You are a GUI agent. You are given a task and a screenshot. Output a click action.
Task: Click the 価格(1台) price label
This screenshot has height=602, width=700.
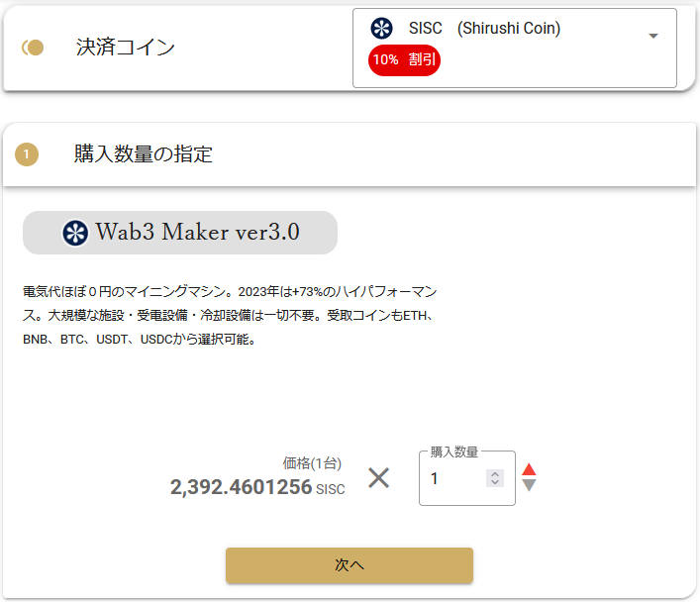(x=312, y=463)
